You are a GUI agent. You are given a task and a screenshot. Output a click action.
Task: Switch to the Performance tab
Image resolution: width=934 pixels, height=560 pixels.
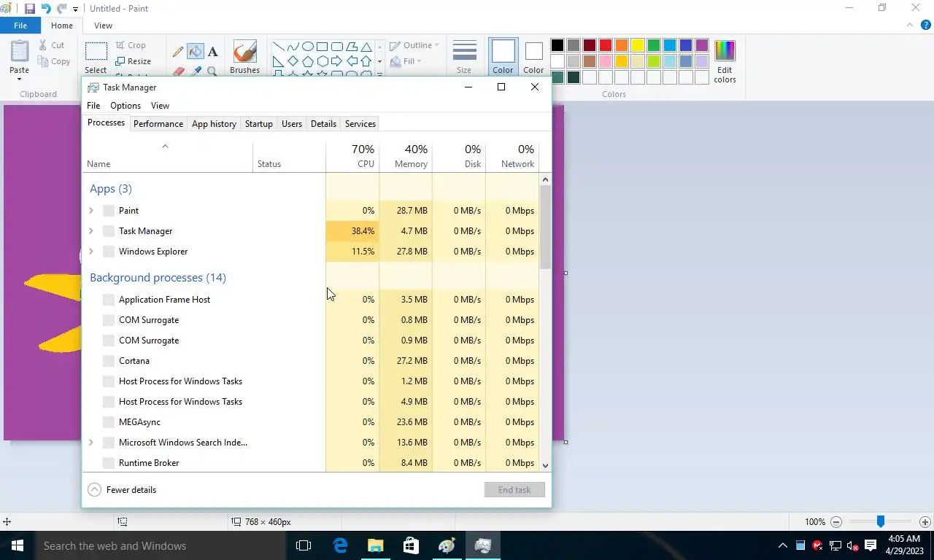(x=158, y=124)
